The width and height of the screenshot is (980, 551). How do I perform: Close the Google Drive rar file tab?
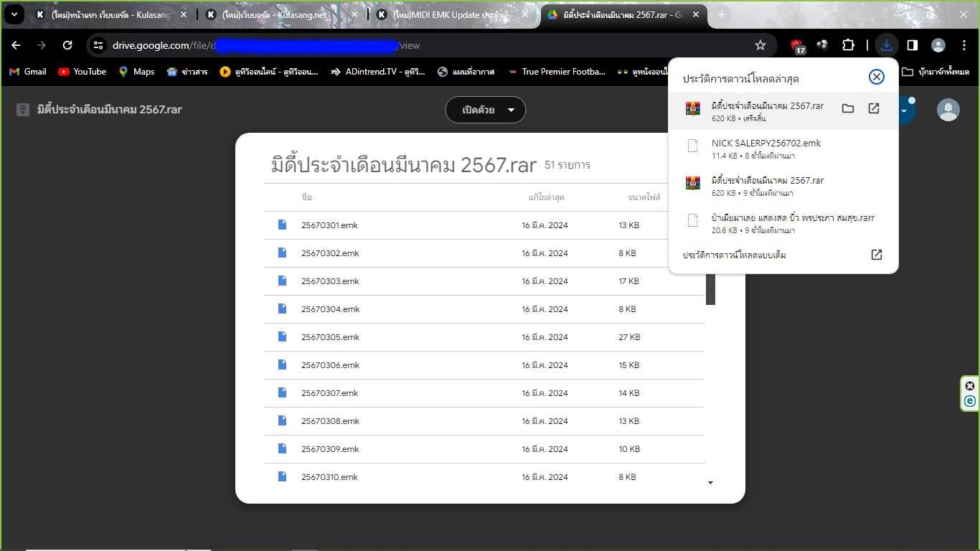coord(695,14)
